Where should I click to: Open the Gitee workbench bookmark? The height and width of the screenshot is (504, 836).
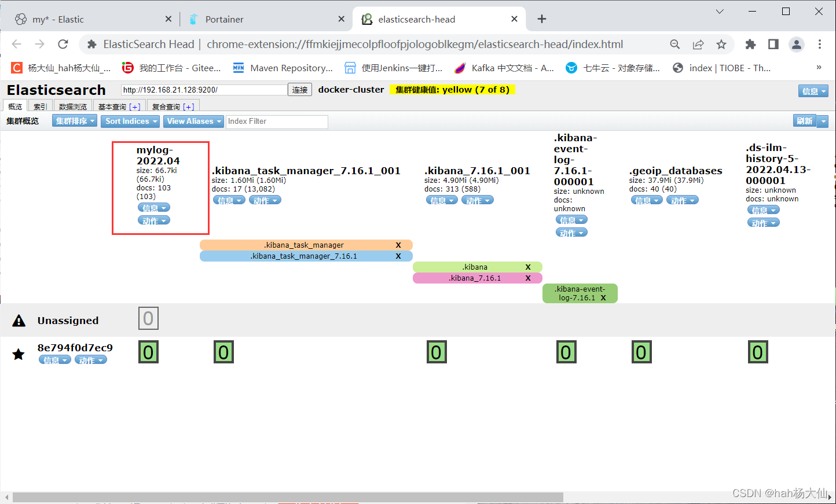coord(171,68)
